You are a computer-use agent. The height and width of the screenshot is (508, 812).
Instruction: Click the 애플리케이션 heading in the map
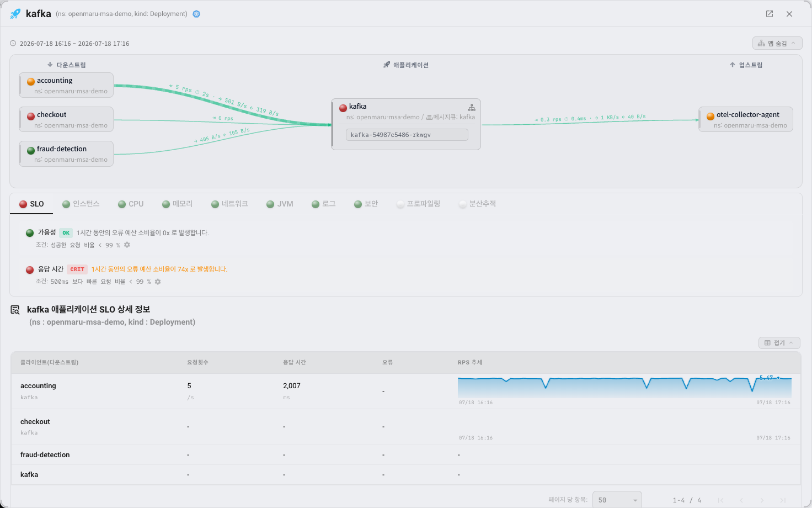tap(406, 65)
